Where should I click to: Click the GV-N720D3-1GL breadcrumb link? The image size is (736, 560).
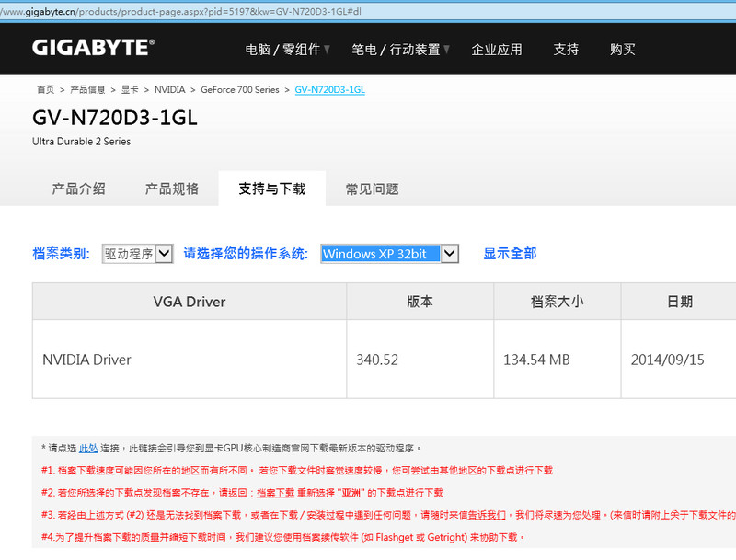329,89
